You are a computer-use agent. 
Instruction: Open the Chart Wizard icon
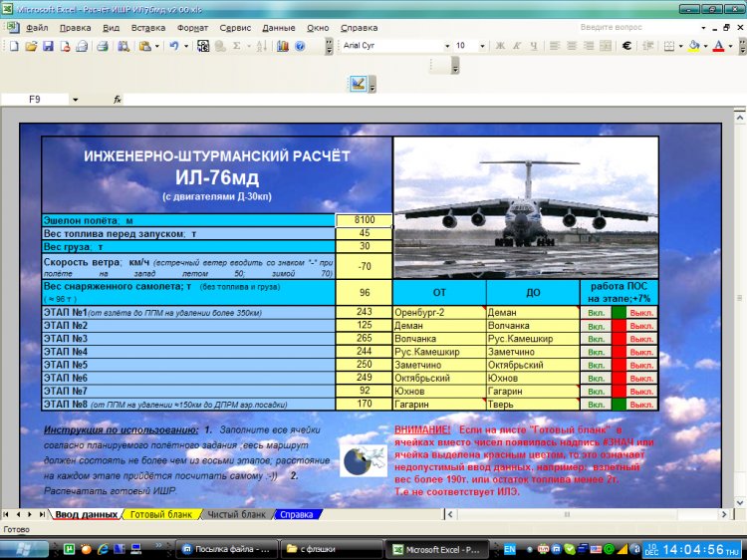coord(283,46)
